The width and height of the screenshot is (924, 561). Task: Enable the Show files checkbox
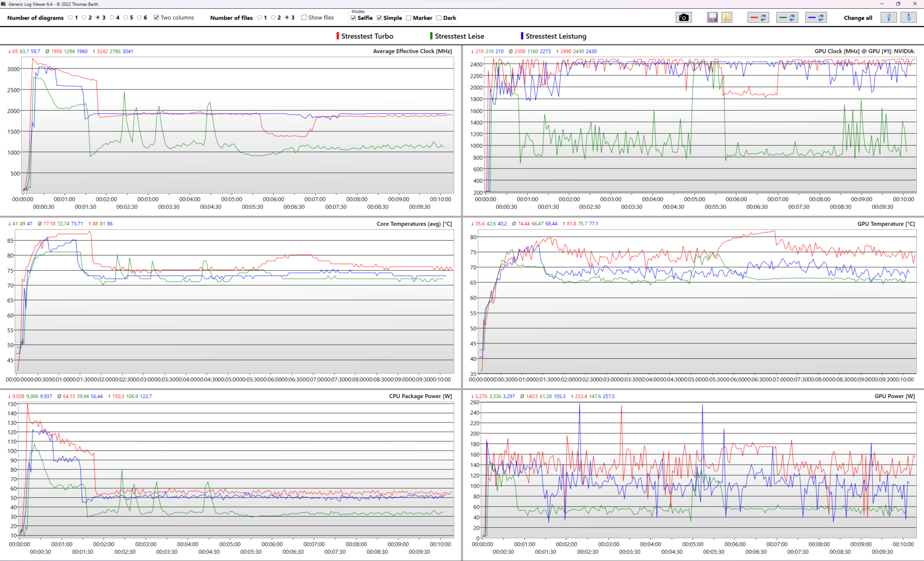click(x=304, y=18)
